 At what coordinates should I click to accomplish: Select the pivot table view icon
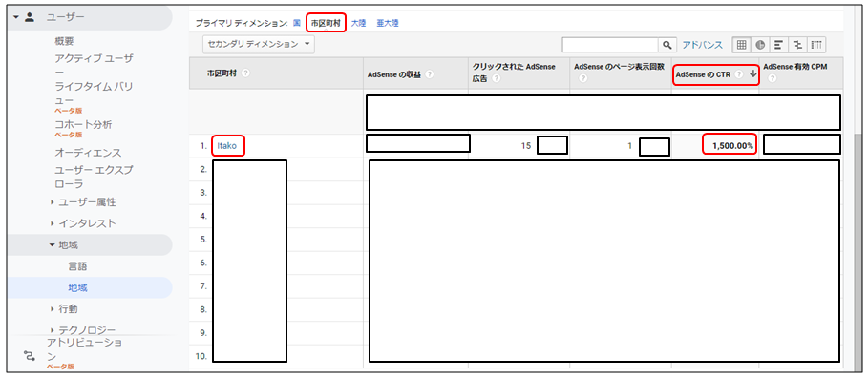pos(816,45)
